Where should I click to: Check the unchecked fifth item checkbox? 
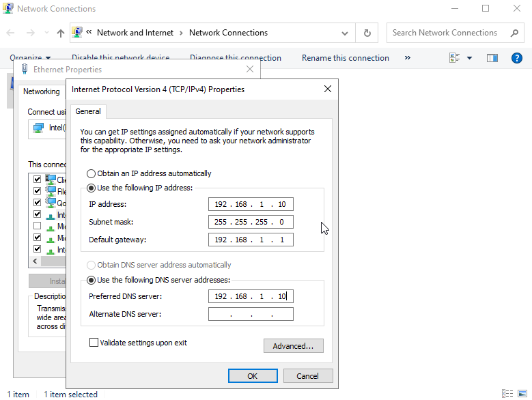pyautogui.click(x=38, y=226)
